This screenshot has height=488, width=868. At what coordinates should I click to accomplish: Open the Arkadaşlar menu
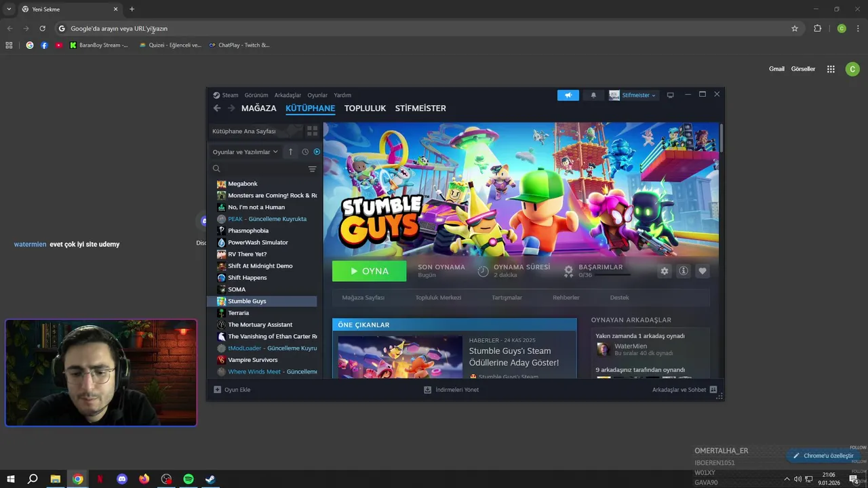click(x=288, y=95)
